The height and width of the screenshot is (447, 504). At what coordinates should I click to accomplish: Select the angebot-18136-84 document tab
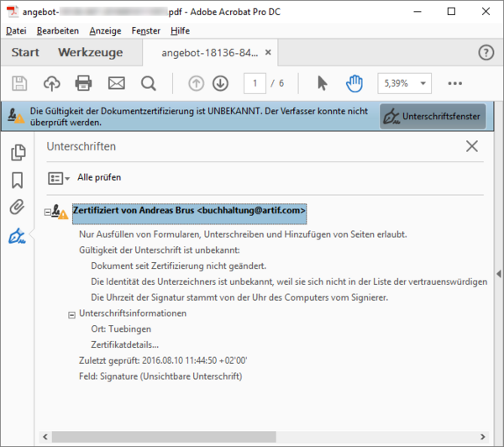(209, 53)
